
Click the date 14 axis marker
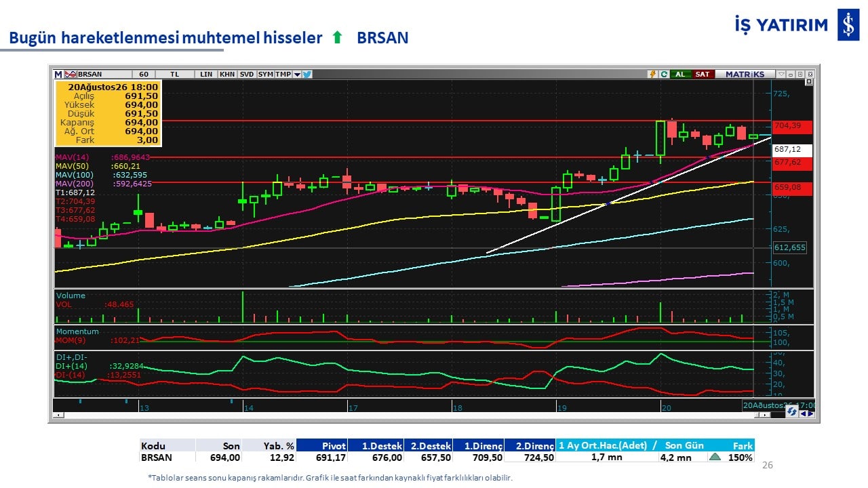[248, 408]
